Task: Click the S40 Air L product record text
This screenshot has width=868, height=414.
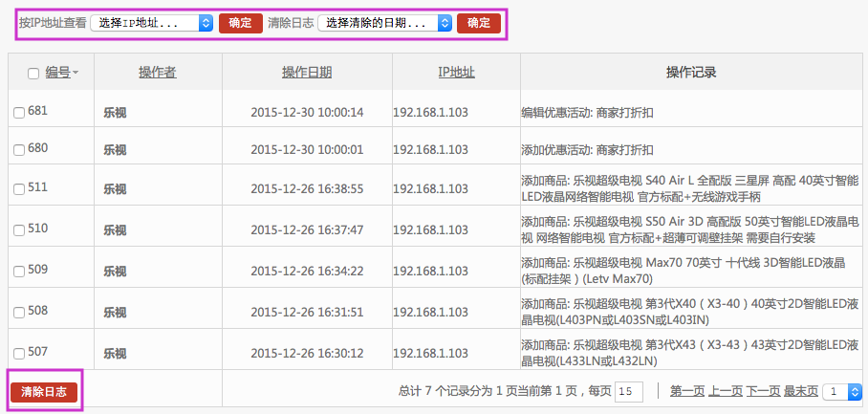Action: point(690,188)
